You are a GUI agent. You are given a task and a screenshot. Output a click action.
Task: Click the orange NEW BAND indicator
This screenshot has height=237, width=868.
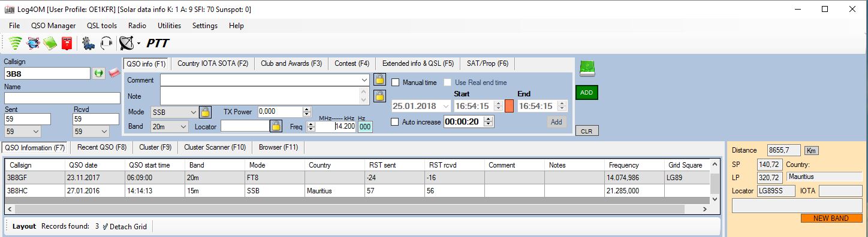[831, 218]
